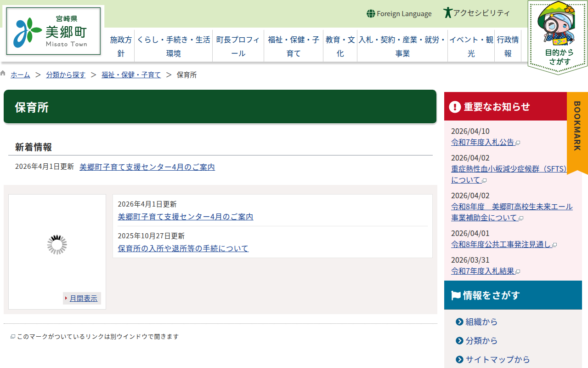Expand the イベント・観光 navigation item
This screenshot has height=368, width=588.
(471, 46)
